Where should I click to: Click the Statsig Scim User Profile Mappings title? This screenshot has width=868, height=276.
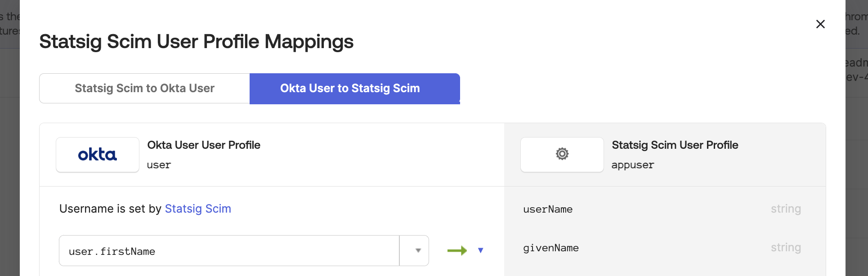coord(197,42)
